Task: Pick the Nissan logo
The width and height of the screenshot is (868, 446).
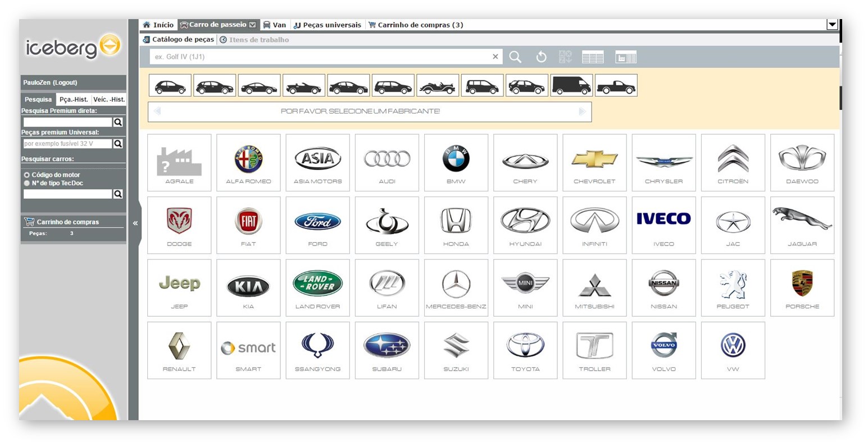Action: click(664, 288)
